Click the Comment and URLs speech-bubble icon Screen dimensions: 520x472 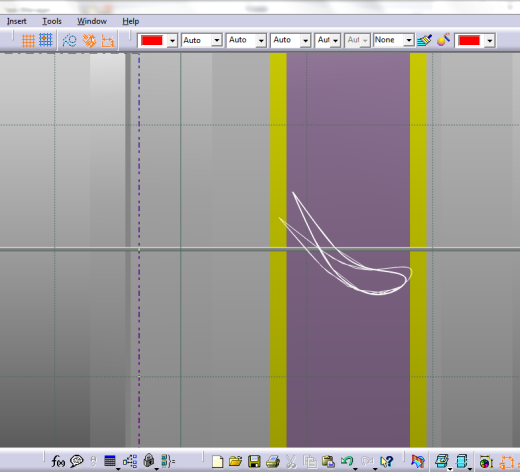(77, 461)
